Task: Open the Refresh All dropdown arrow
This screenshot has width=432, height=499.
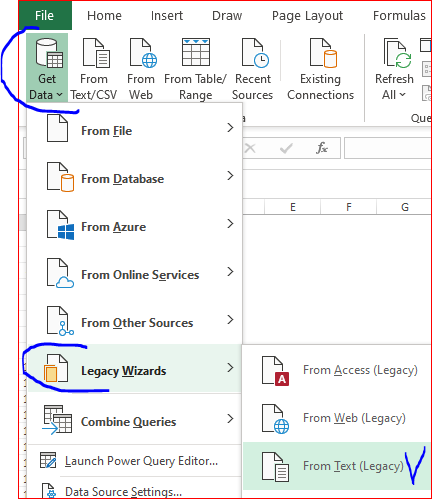Action: (402, 95)
